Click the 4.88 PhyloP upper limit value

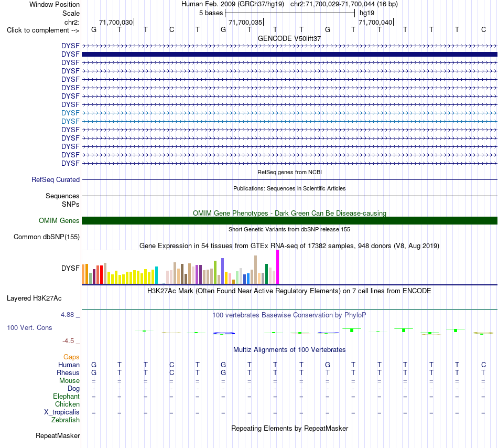[x=67, y=315]
